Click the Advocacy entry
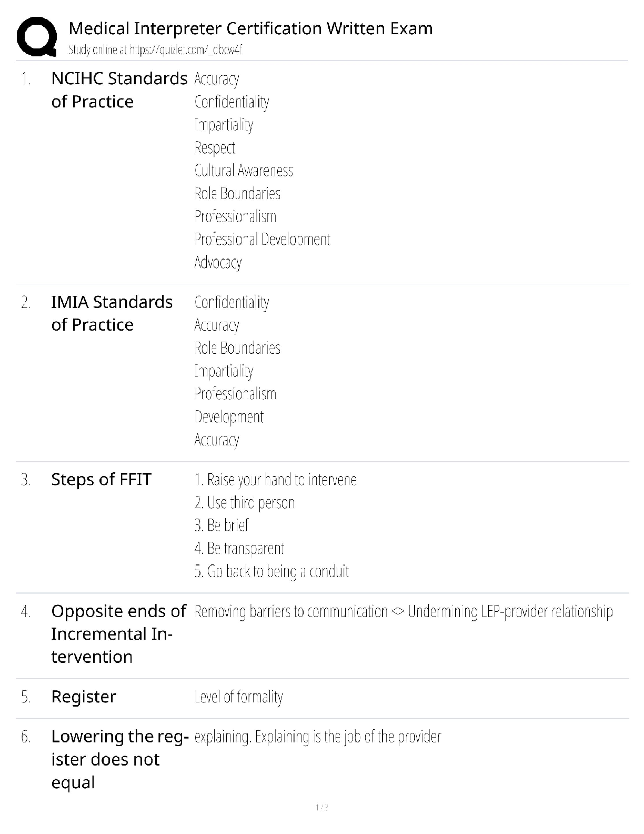 [x=218, y=262]
